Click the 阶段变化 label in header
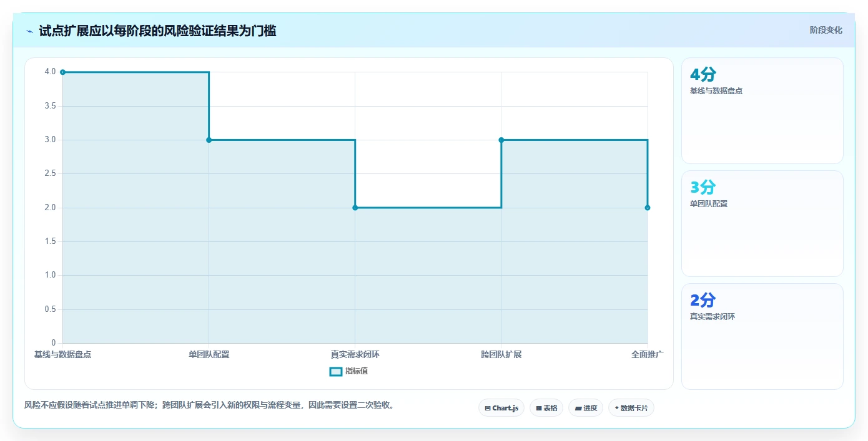Screen dimensions: 868x441 (826, 30)
